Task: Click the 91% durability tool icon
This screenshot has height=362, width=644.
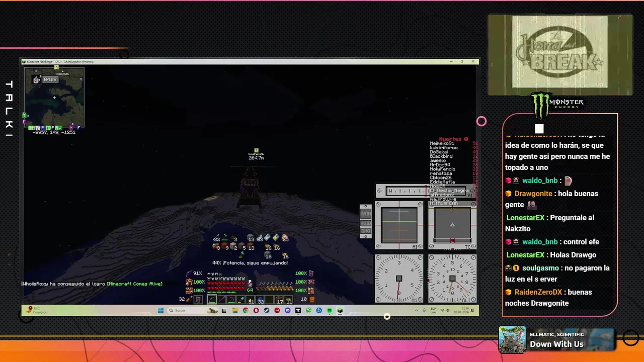Action: click(189, 274)
